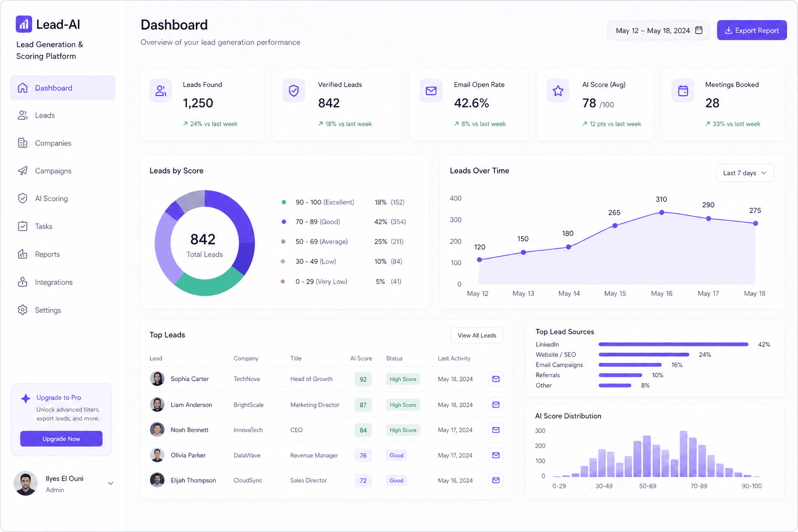The image size is (798, 532).
Task: Click the email icon for Noah Bennett
Action: 496,430
